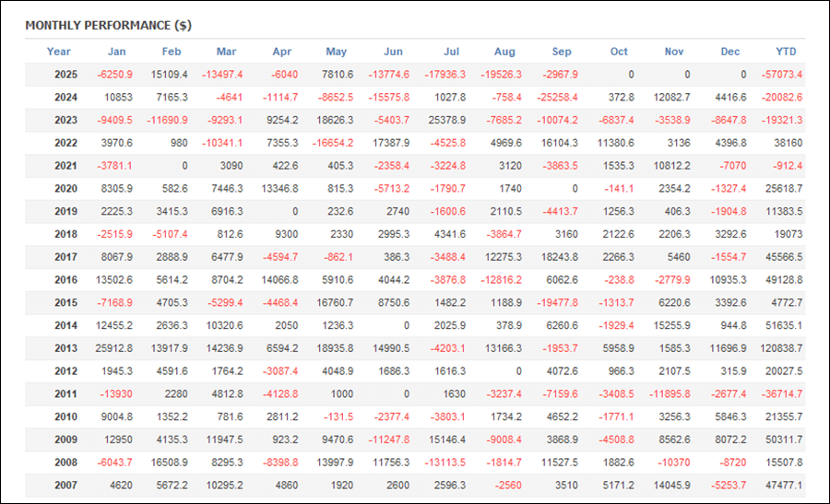Viewport: 830px width, 504px height.
Task: Click the 2007 year row label
Action: tap(65, 485)
